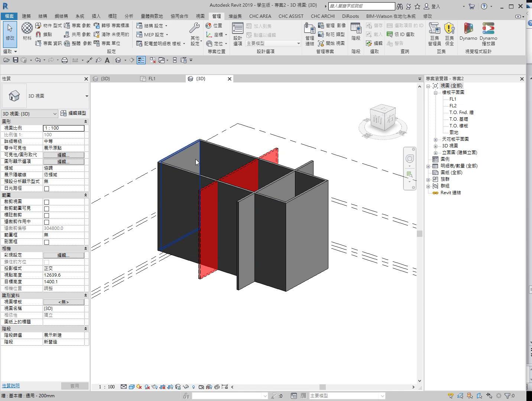The image size is (532, 401).
Task: Click 編輯 button for 可見性/圖形取代
Action: (64, 155)
